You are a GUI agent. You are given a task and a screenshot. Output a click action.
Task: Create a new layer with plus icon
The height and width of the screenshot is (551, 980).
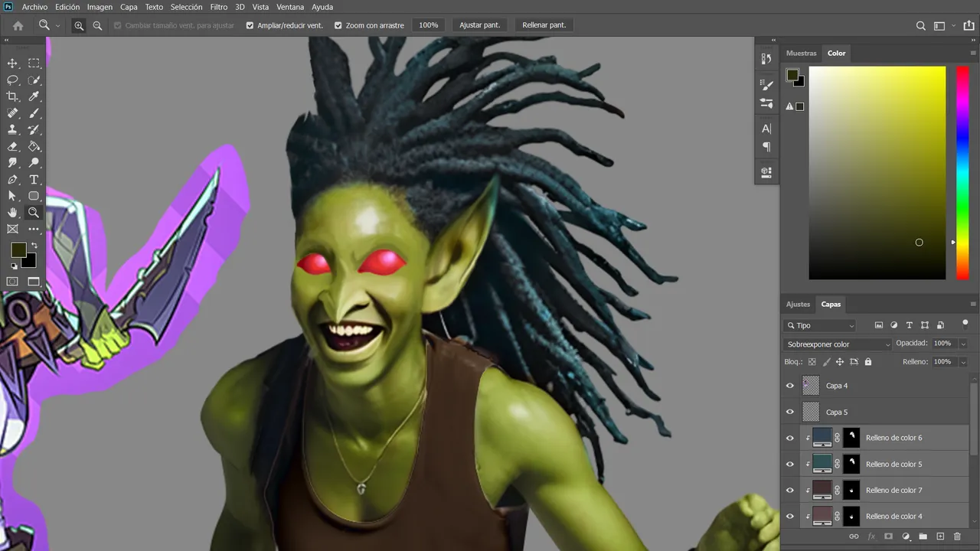940,536
